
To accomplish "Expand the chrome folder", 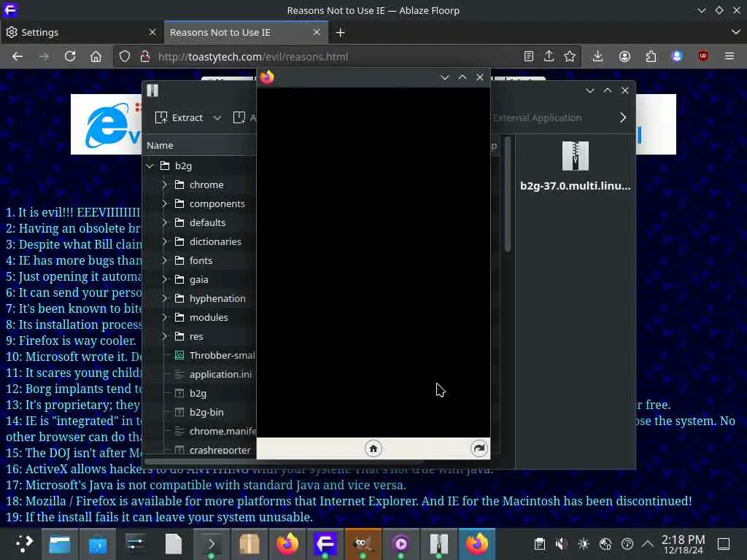I will 164,184.
